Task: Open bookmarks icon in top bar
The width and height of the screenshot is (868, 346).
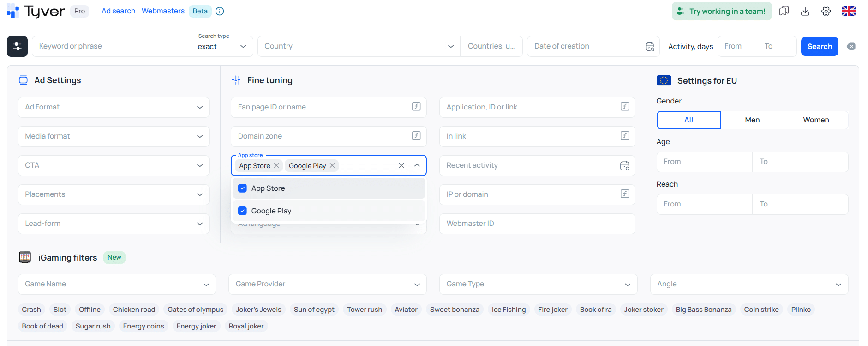Action: (784, 11)
